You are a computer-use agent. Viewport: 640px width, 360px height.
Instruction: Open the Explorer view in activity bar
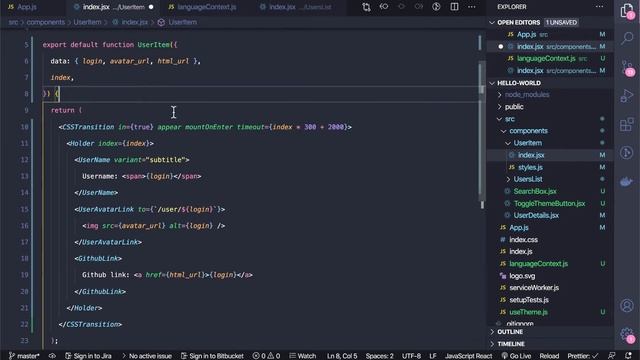pyautogui.click(x=627, y=11)
